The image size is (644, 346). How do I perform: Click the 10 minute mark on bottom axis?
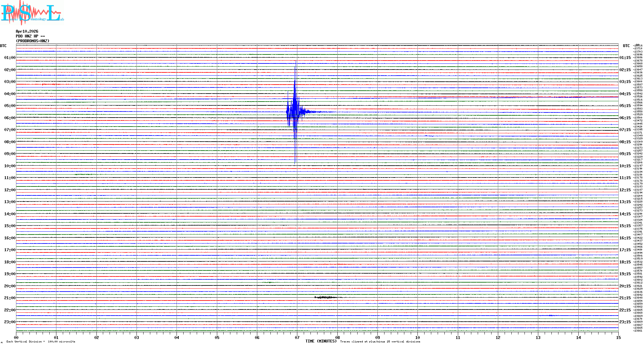(x=417, y=337)
